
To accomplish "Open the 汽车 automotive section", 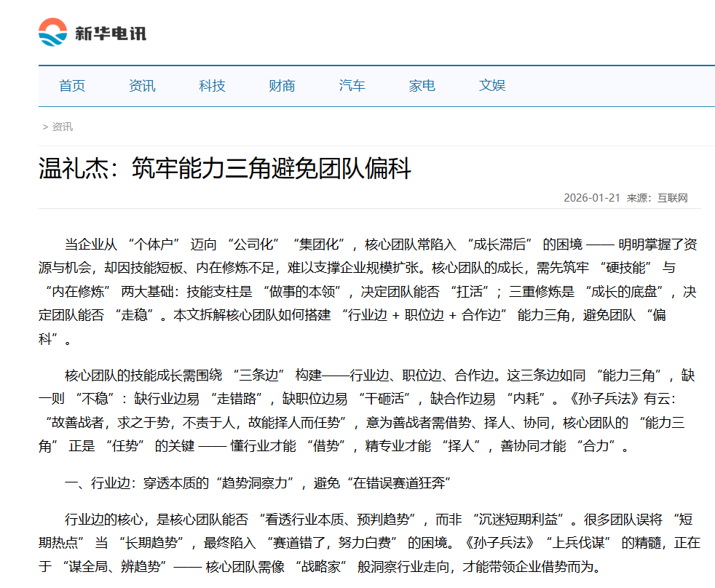I will point(351,86).
